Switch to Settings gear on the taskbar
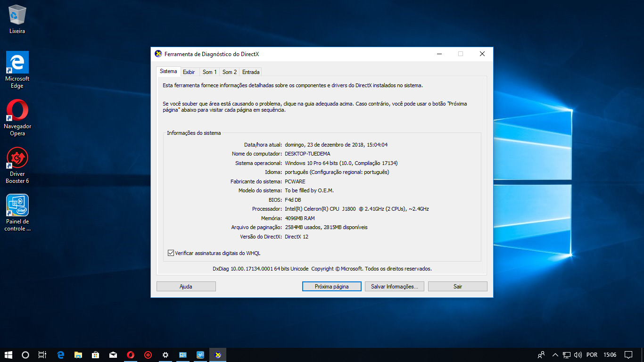This screenshot has width=644, height=362. 165,355
